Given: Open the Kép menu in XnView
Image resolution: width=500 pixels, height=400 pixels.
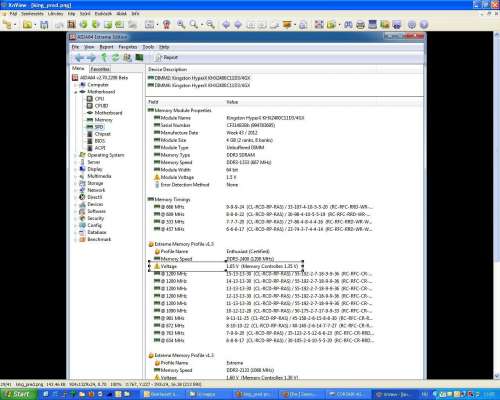Looking at the screenshot, I should click(x=71, y=14).
